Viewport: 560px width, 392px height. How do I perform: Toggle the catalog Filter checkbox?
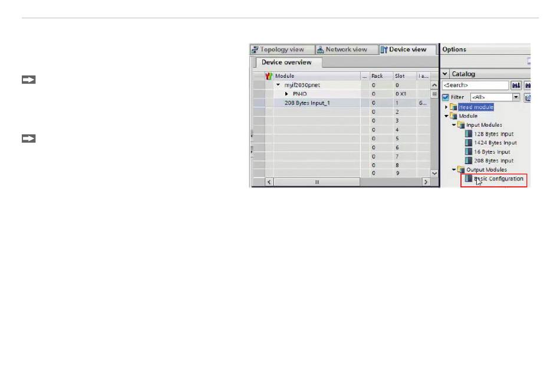tap(446, 97)
